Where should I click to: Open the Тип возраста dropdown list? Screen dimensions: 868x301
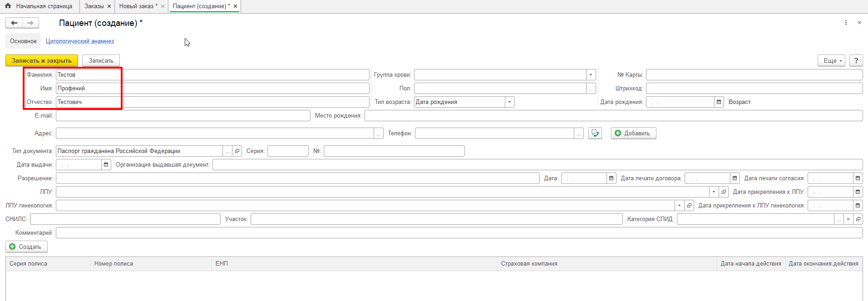pos(509,102)
